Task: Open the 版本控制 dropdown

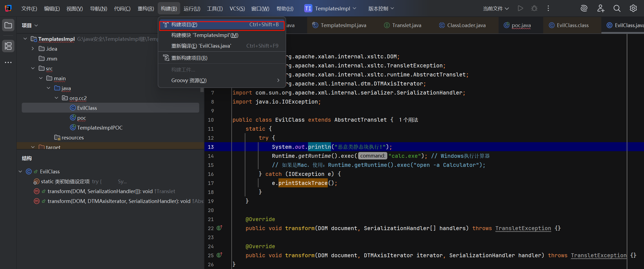Action: coord(381,8)
